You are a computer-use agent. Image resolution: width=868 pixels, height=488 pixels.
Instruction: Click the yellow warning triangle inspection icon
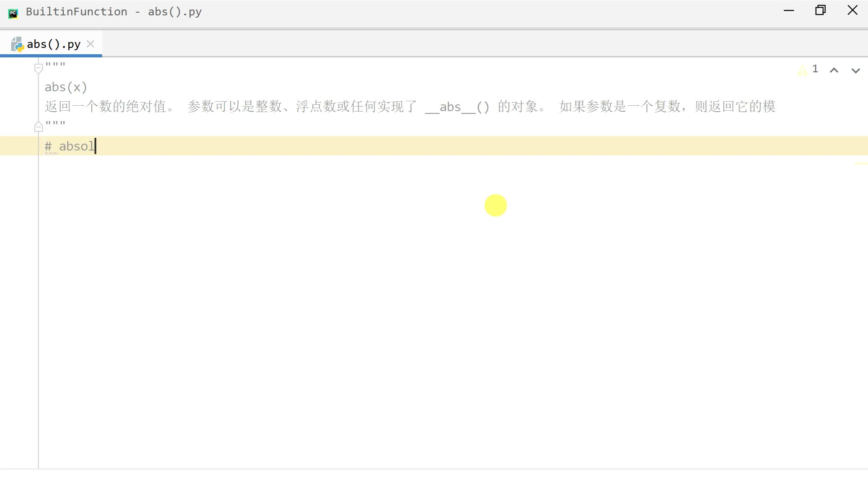pos(802,70)
